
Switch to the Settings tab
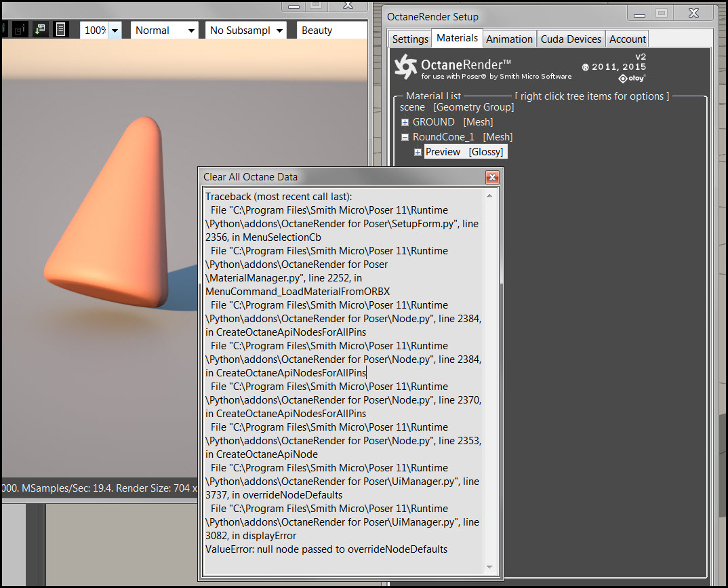tap(410, 39)
